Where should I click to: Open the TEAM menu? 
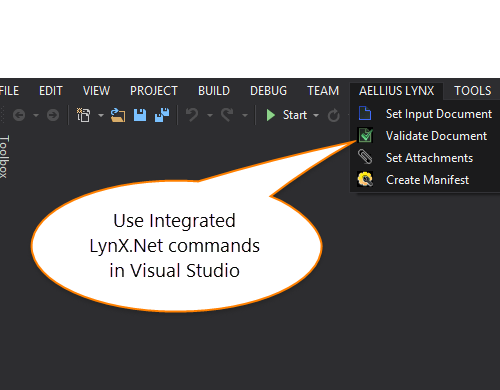[323, 91]
